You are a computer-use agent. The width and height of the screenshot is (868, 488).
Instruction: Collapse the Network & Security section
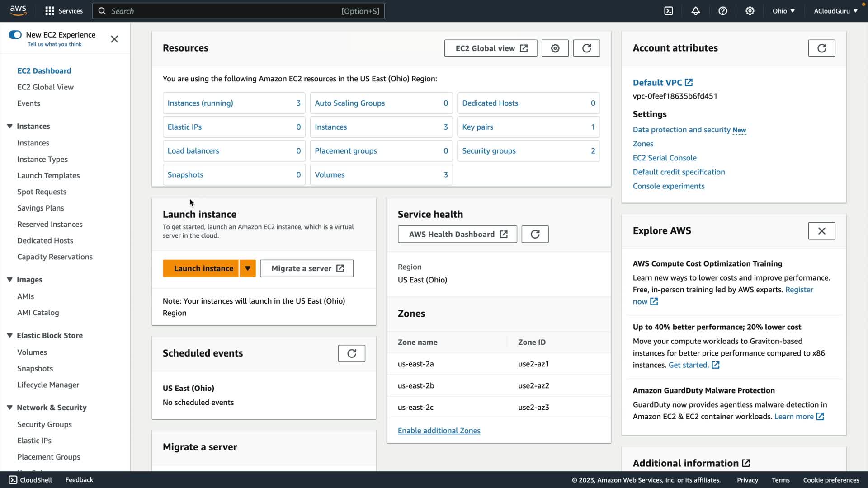[9, 408]
